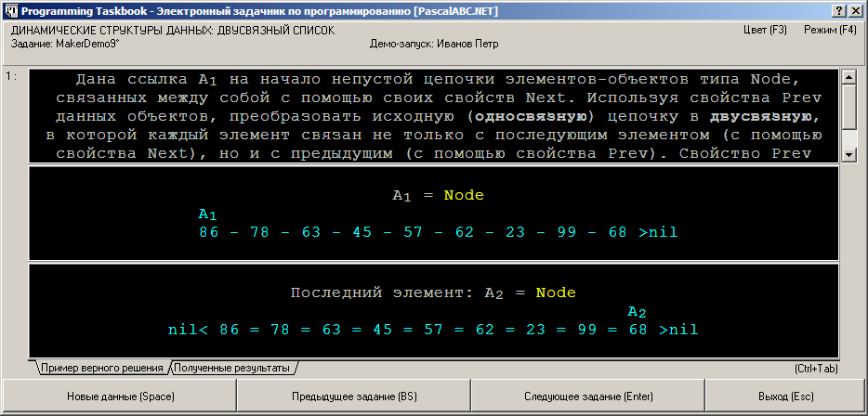Close the Programming Taskbook window
The image size is (868, 416).
click(x=853, y=12)
